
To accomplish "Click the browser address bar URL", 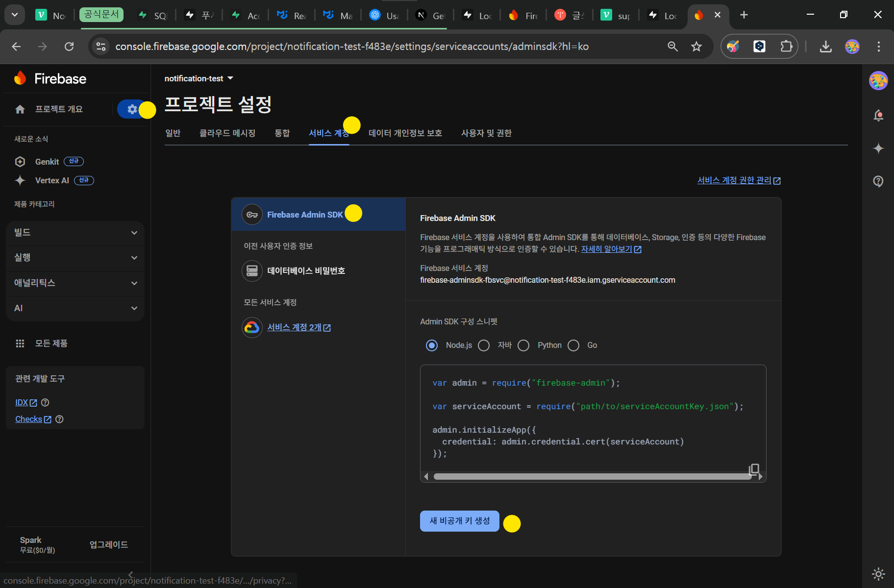I will pyautogui.click(x=352, y=47).
